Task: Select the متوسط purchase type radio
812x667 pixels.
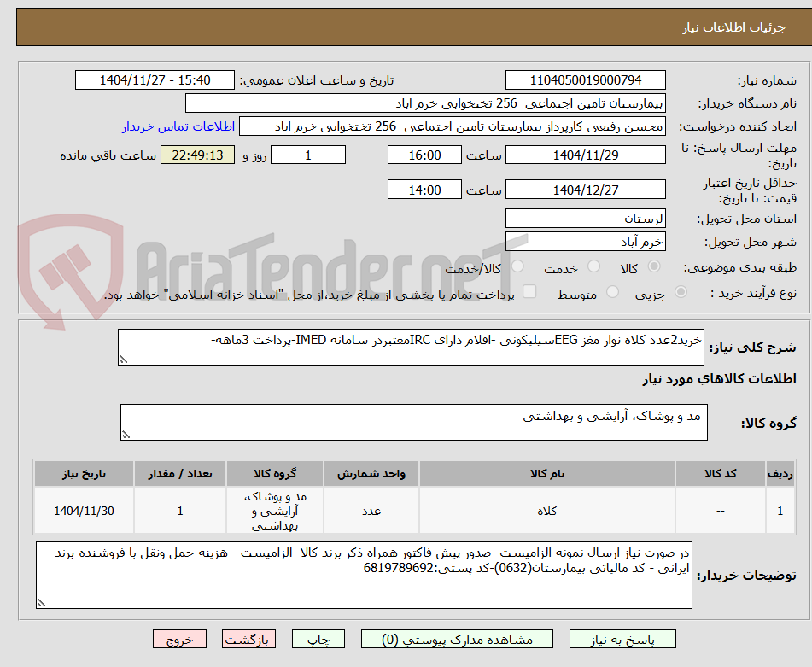Action: (x=612, y=292)
